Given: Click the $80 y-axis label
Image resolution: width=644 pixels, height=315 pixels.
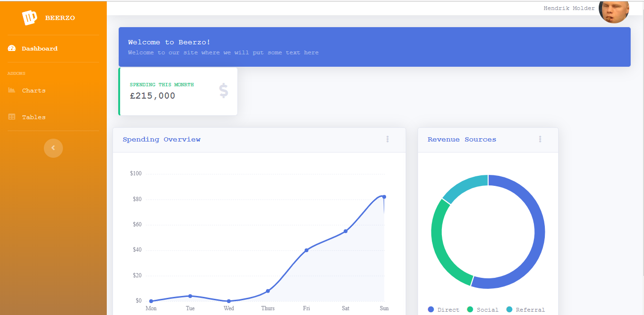Looking at the screenshot, I should (137, 199).
